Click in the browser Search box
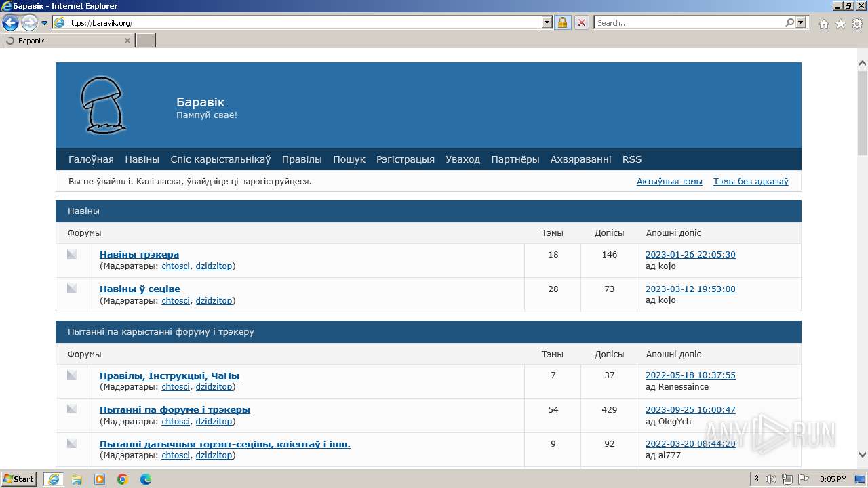The height and width of the screenshot is (488, 868). (x=689, y=22)
